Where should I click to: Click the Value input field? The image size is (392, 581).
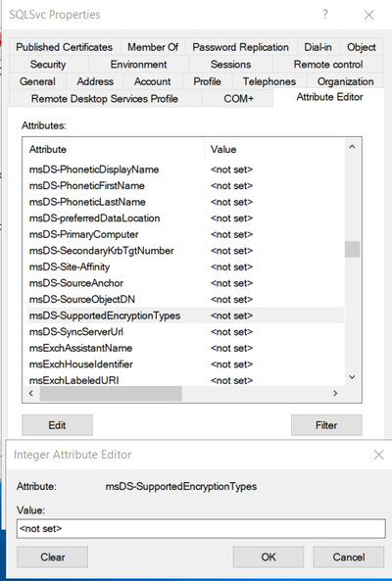201,529
